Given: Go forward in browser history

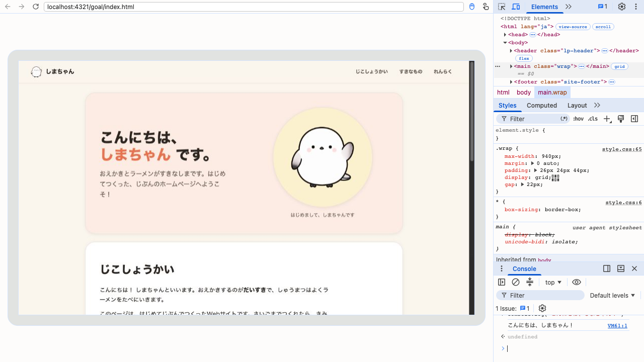Looking at the screenshot, I should click(22, 7).
